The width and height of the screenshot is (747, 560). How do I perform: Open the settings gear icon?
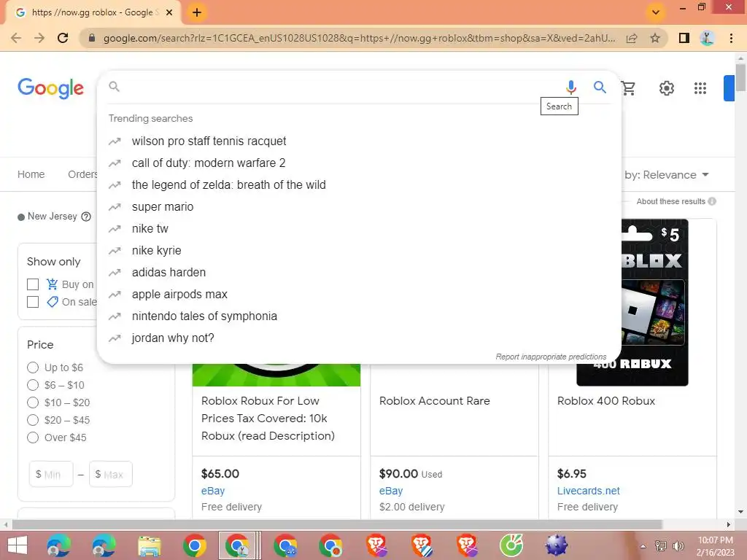point(667,88)
